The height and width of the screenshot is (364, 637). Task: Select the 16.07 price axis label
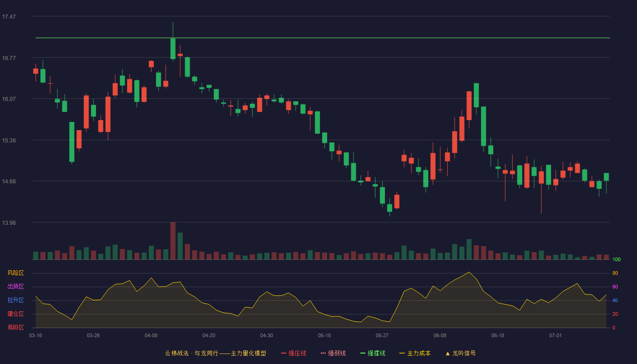click(x=9, y=99)
